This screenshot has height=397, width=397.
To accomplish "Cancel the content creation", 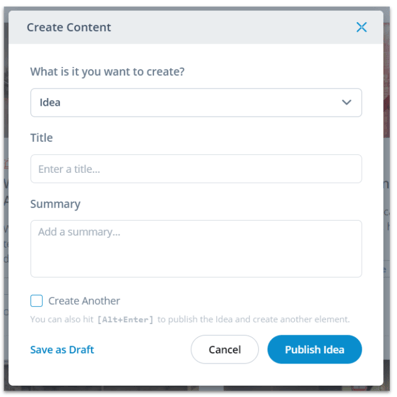I will (225, 349).
